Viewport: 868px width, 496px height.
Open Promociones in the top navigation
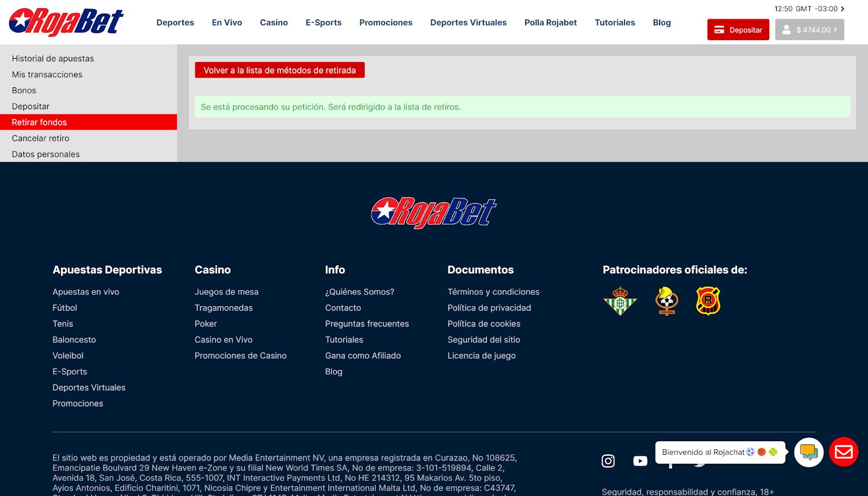pos(386,22)
